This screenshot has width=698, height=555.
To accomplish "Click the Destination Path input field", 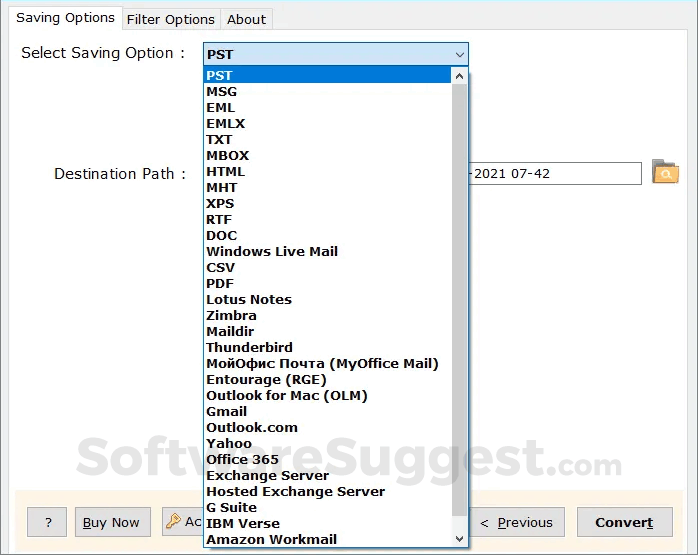I will (x=555, y=174).
